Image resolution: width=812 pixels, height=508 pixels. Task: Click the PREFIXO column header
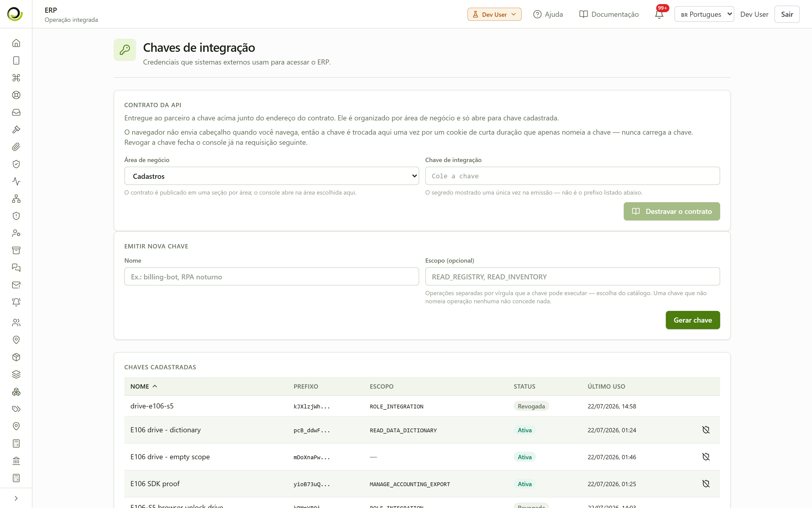[x=306, y=386]
